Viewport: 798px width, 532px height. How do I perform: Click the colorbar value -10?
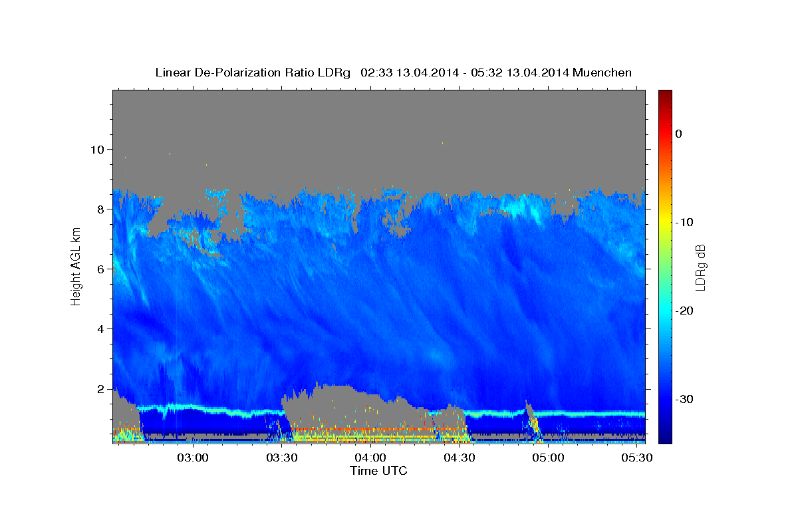click(x=686, y=222)
